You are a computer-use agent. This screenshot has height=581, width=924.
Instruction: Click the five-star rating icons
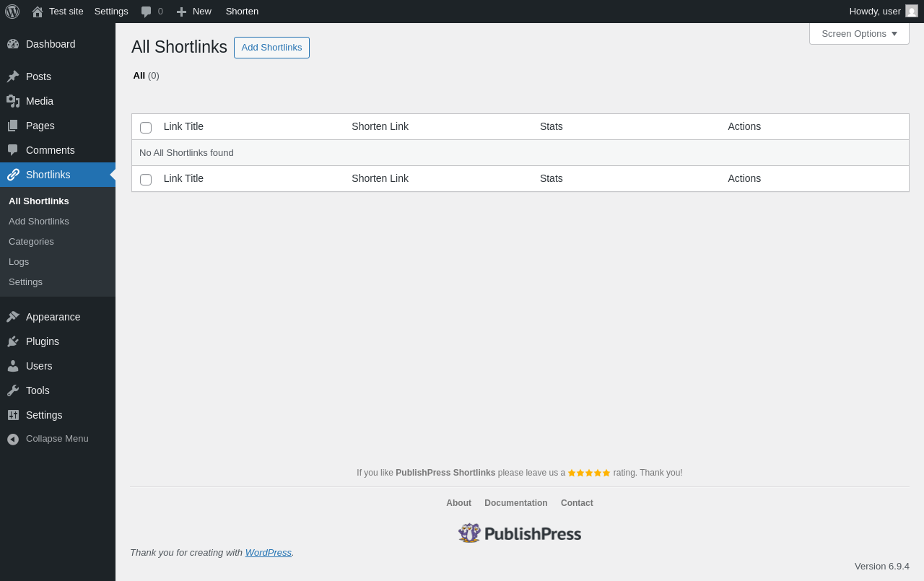click(589, 473)
